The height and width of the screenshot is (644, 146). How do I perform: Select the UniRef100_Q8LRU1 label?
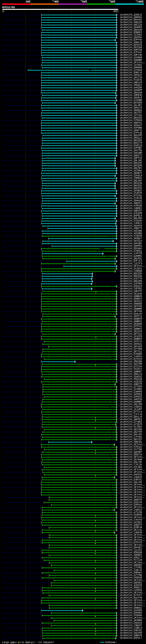click(131, 259)
